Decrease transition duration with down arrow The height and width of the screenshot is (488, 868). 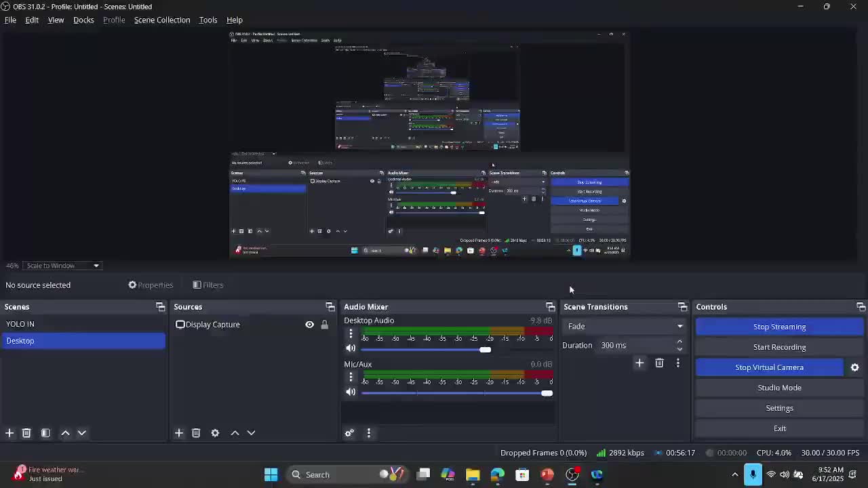click(x=679, y=349)
